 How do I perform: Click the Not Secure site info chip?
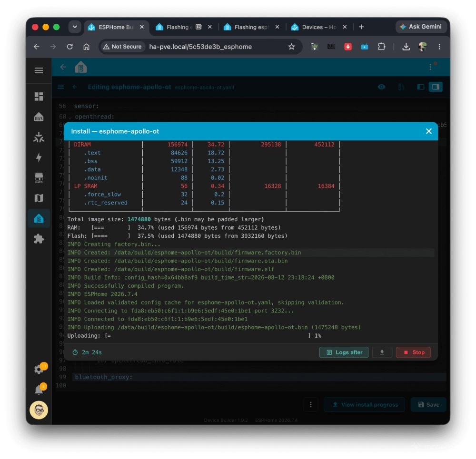[x=123, y=47]
